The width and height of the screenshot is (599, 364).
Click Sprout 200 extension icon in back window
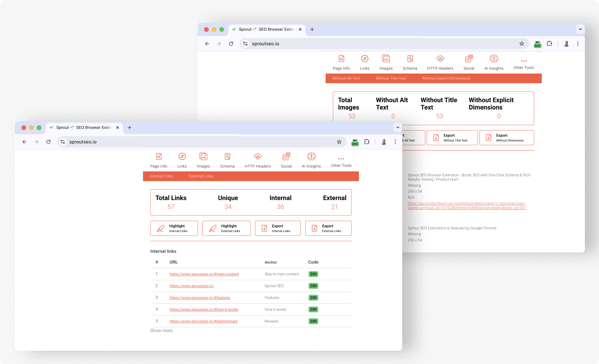tap(537, 44)
